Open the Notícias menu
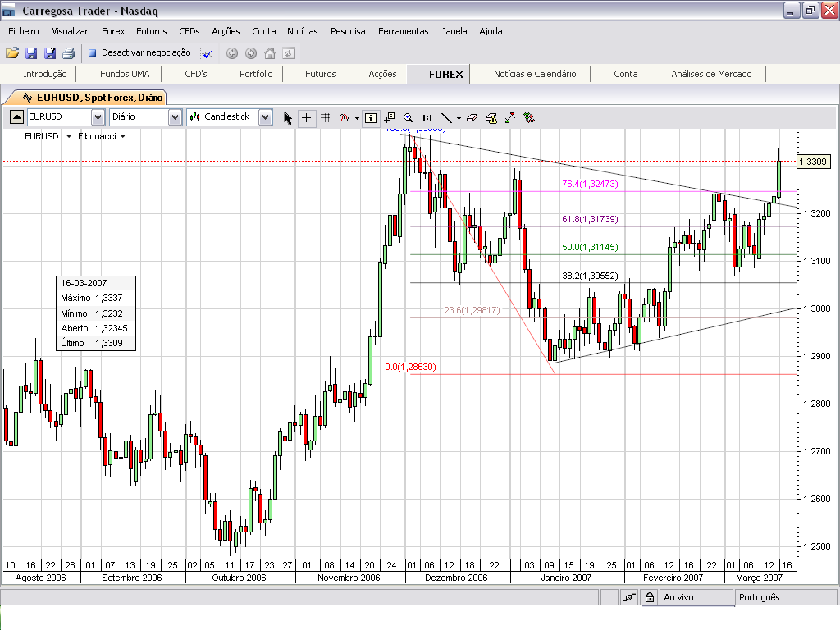The image size is (840, 630). [x=302, y=31]
